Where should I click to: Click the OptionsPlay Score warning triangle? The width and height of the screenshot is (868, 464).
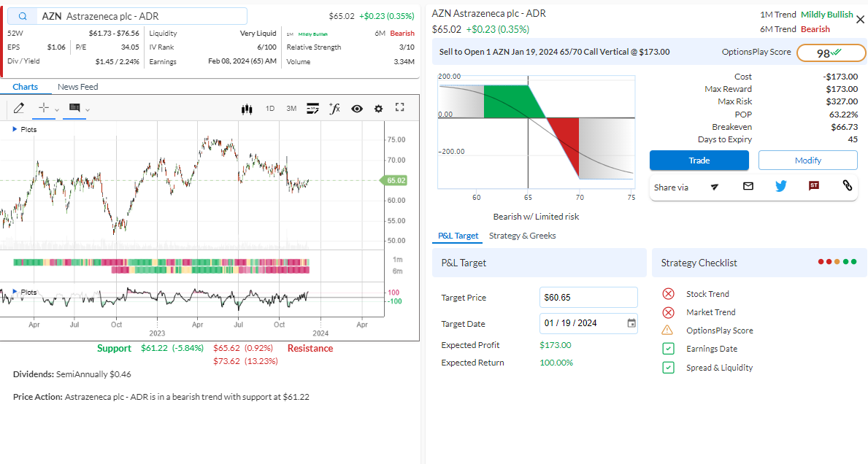click(x=667, y=330)
